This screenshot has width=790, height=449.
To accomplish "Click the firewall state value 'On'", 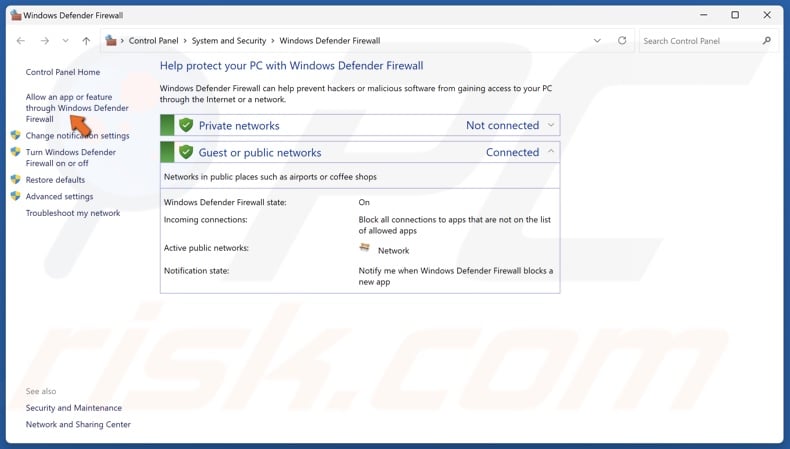I will [364, 203].
